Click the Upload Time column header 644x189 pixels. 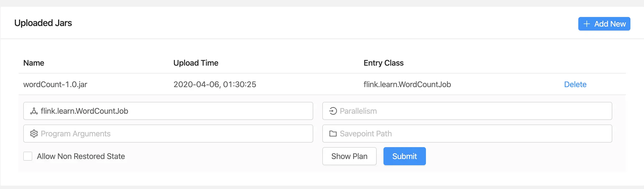(x=196, y=63)
